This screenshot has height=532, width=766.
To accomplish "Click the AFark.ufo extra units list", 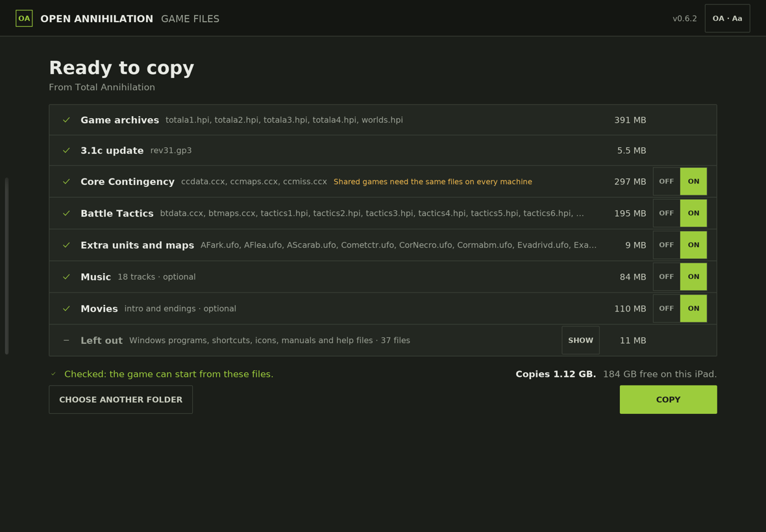I will tap(399, 245).
